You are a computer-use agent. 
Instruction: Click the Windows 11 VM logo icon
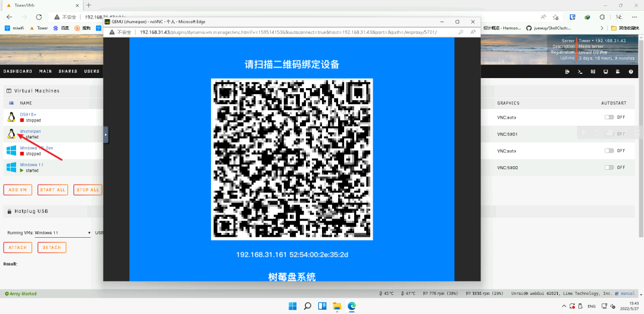pyautogui.click(x=11, y=167)
